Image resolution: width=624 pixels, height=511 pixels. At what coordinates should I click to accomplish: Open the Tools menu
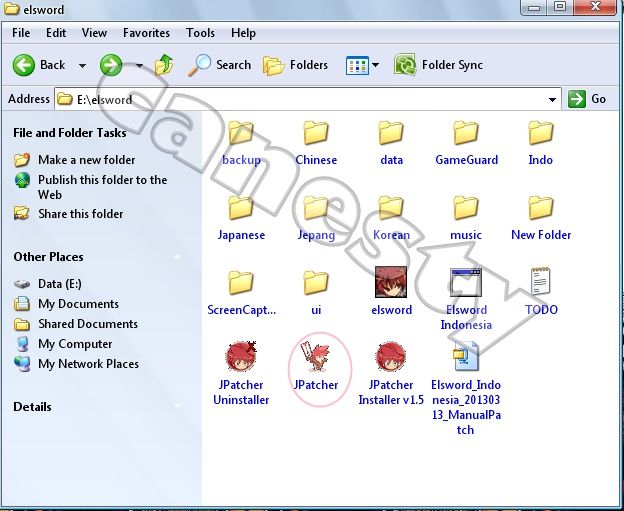click(200, 33)
